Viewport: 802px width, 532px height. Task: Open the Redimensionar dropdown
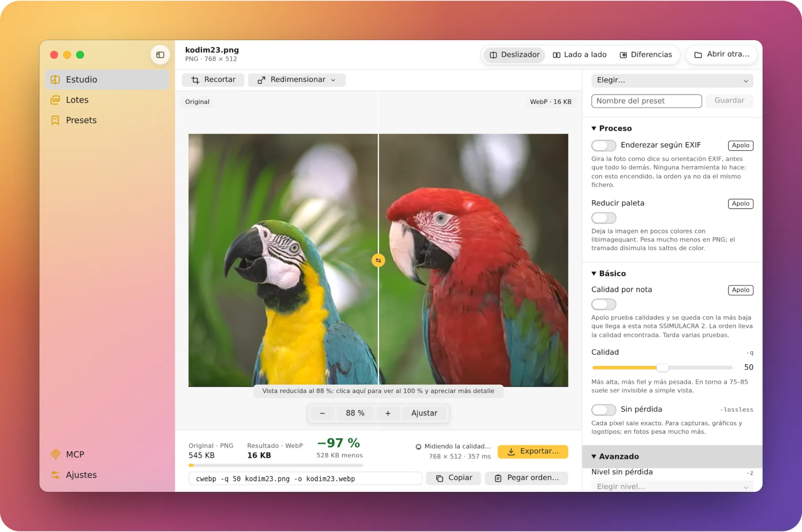pyautogui.click(x=297, y=80)
